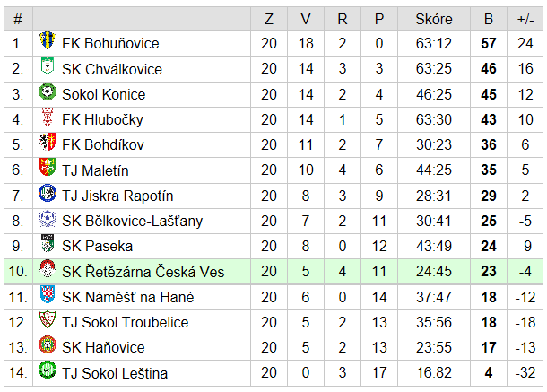Click the FK Bohuňovice club crest

coord(48,40)
